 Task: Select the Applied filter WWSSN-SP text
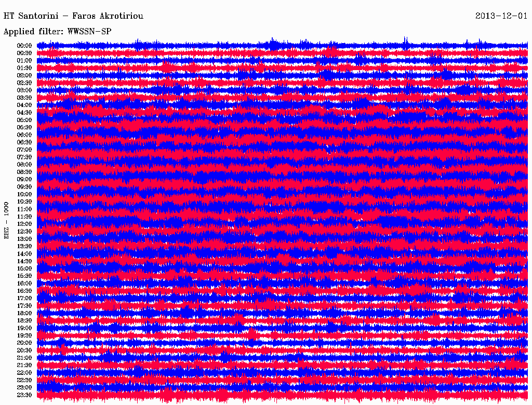point(57,32)
